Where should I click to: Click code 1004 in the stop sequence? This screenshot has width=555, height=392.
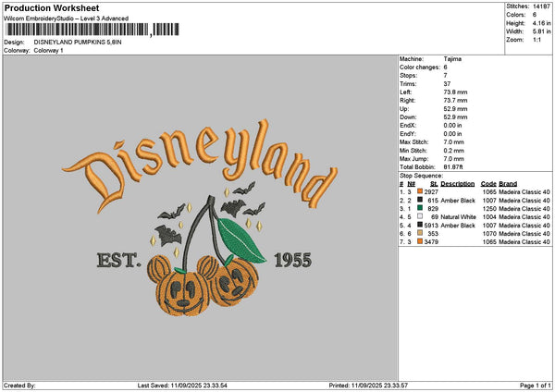click(x=489, y=217)
